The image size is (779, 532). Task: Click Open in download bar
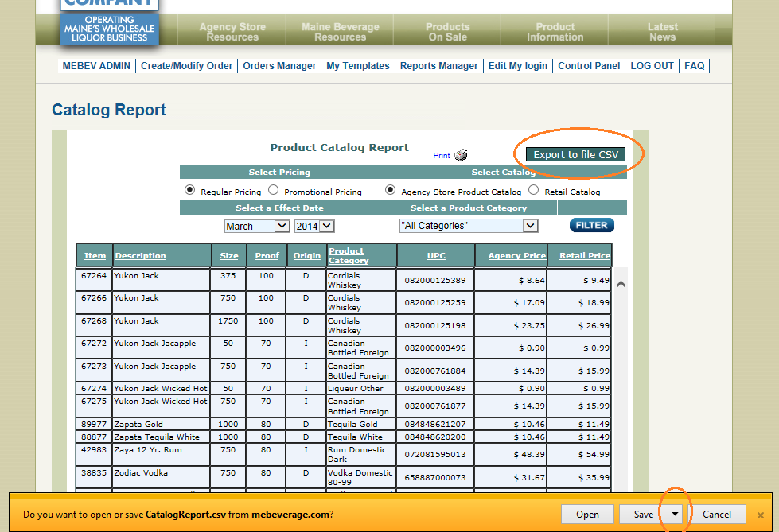click(x=587, y=515)
